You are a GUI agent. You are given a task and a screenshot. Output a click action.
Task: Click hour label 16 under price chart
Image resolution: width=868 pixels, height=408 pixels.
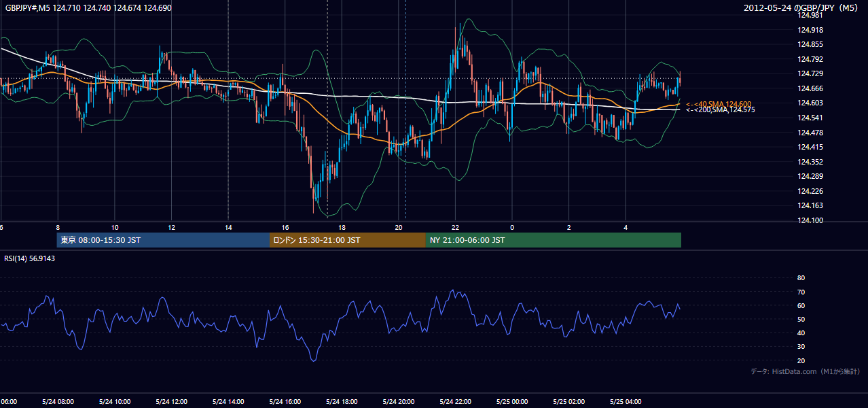[285, 227]
